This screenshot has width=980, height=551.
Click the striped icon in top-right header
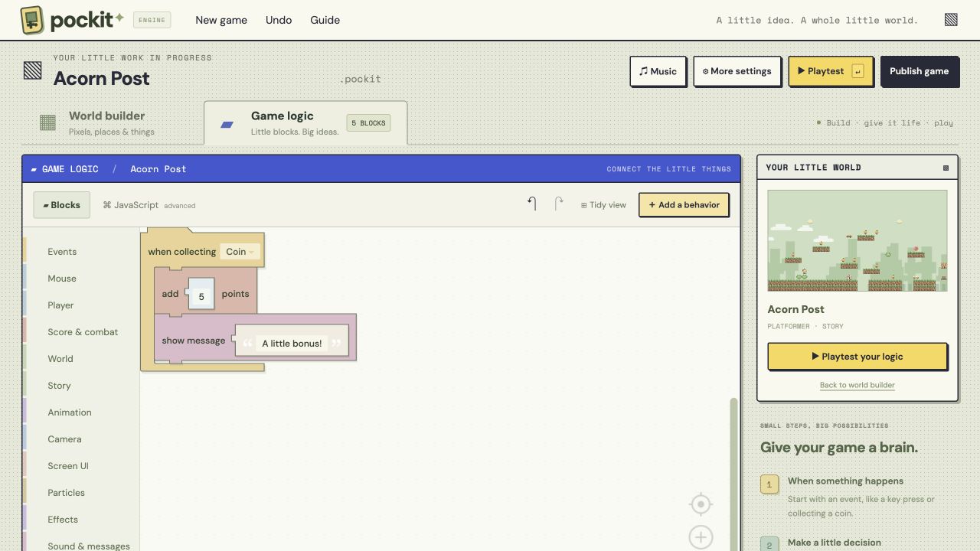tap(951, 20)
